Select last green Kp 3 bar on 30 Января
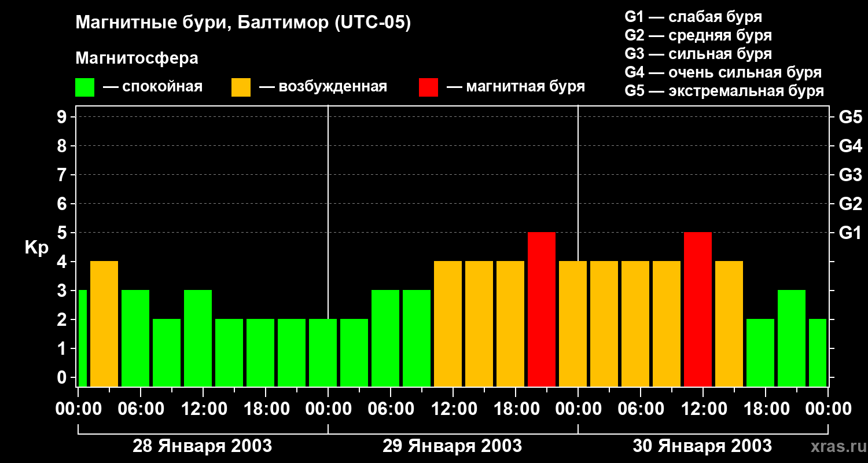Viewport: 868px width, 463px height. (792, 339)
